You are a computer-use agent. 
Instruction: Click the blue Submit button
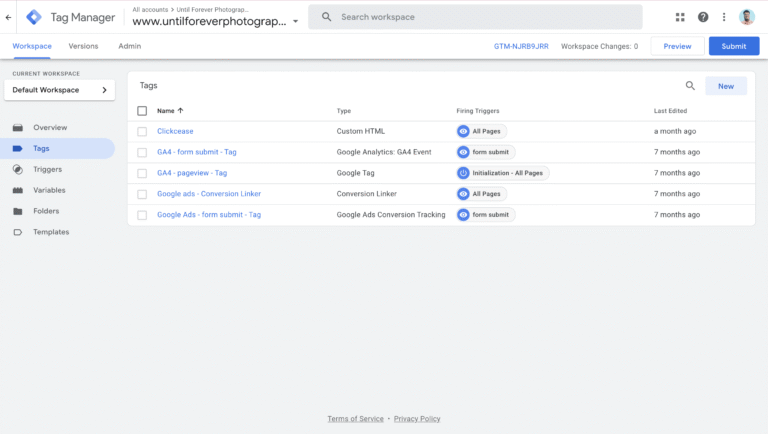pos(733,46)
